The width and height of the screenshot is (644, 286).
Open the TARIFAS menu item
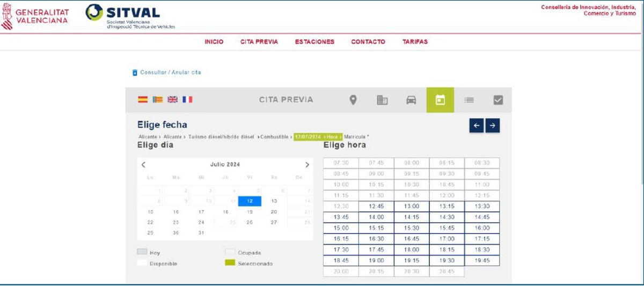click(415, 42)
